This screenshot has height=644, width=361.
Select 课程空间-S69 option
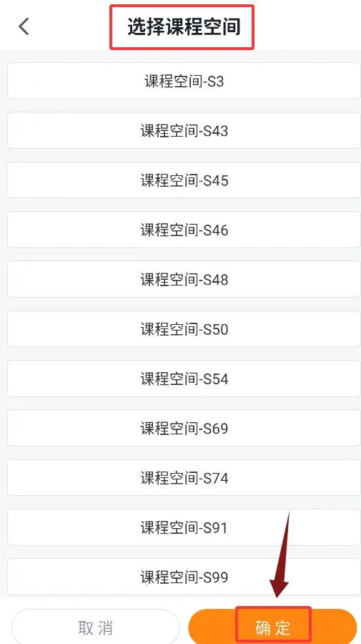pos(184,428)
